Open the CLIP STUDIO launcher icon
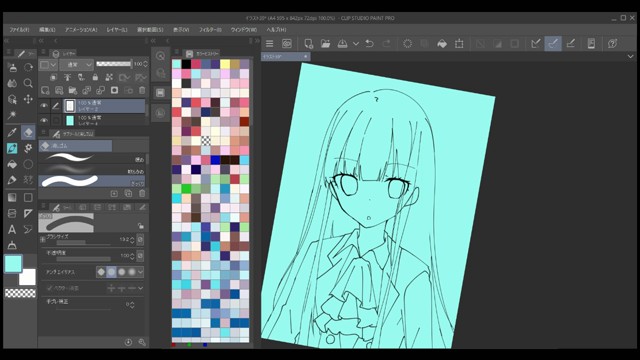This screenshot has height=360, width=640. click(x=287, y=44)
